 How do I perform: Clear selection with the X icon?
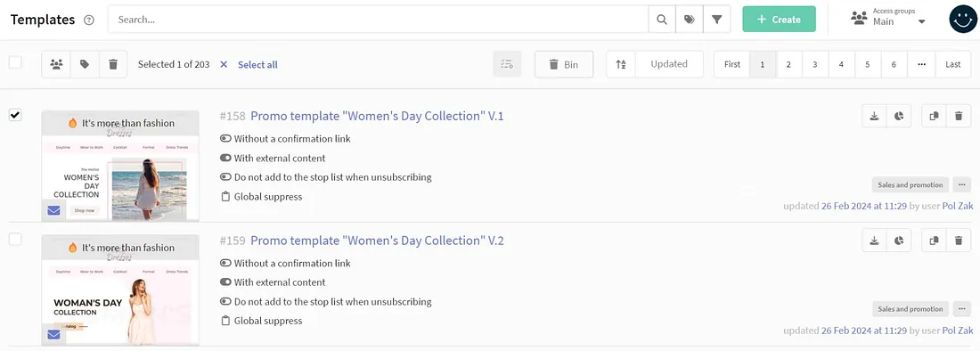tap(224, 64)
